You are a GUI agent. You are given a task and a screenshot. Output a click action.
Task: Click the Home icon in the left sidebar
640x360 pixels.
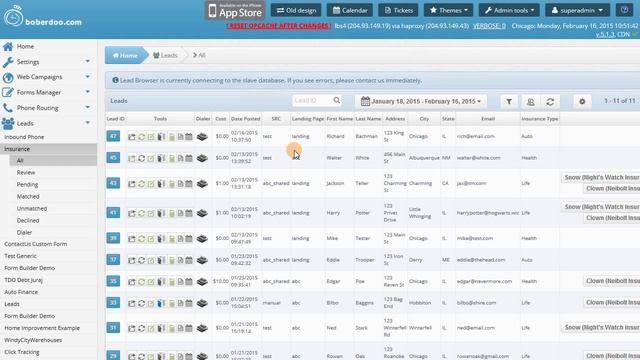[8, 47]
